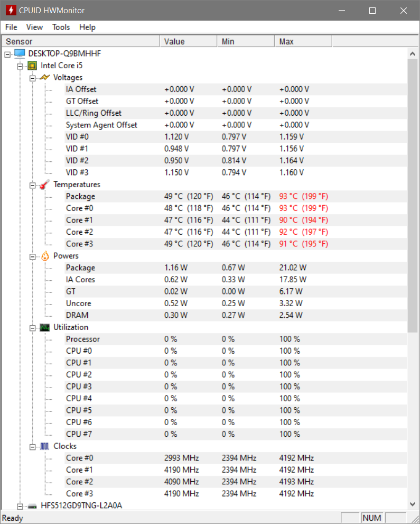420x524 pixels.
Task: Collapse the Temperatures section
Action: tap(32, 185)
